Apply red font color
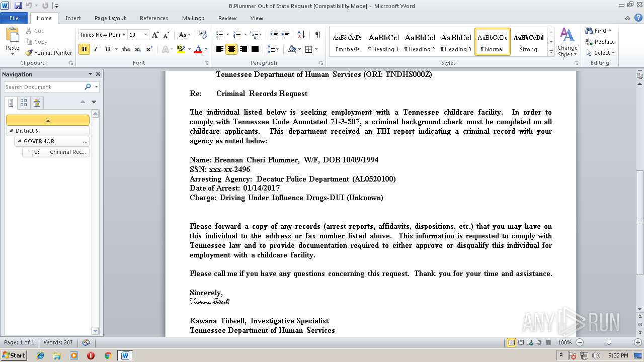 [198, 49]
